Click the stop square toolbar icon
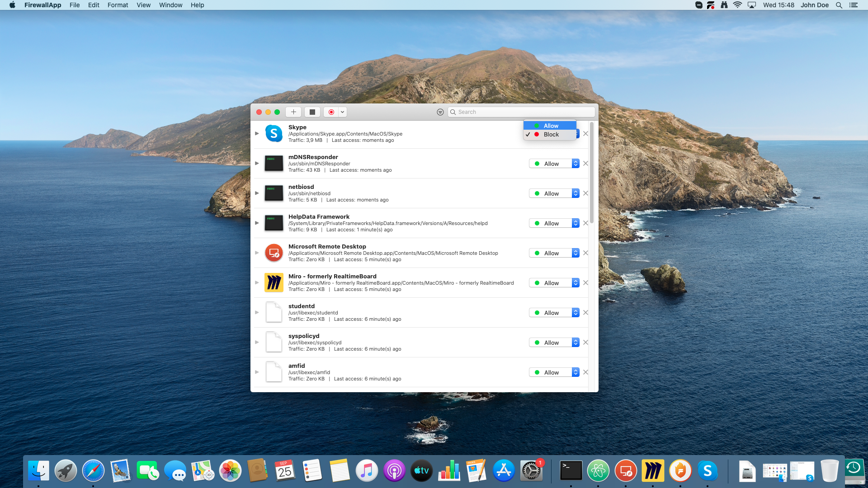 point(312,112)
